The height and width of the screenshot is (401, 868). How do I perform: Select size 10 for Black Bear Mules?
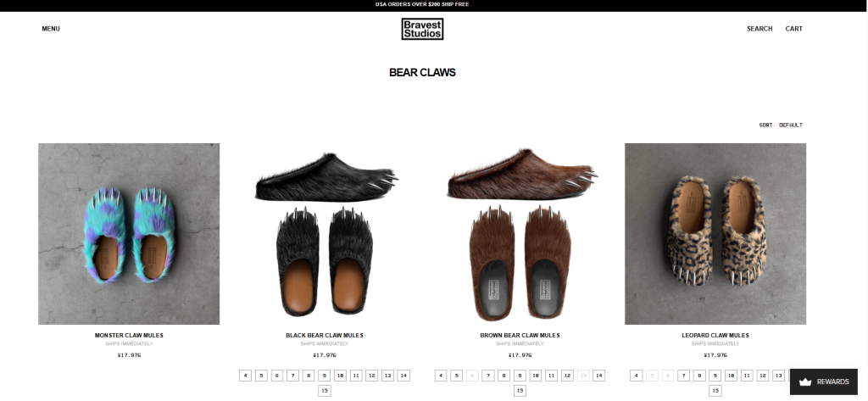coord(341,376)
